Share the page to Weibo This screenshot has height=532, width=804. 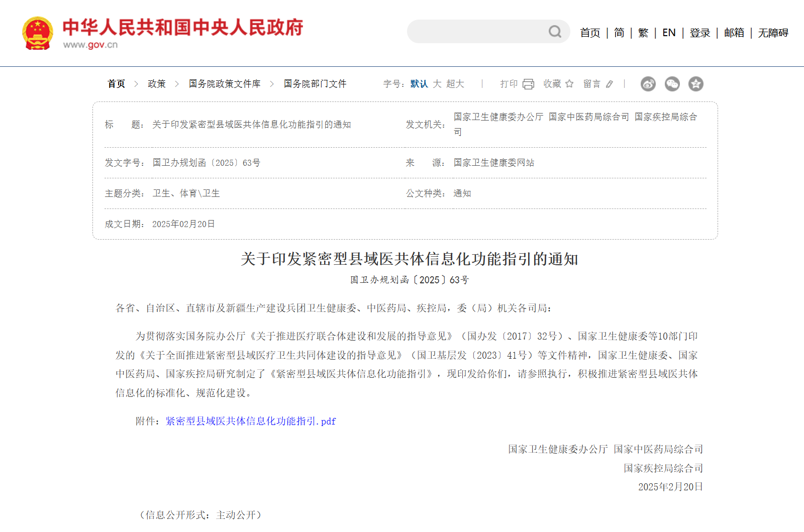point(648,84)
